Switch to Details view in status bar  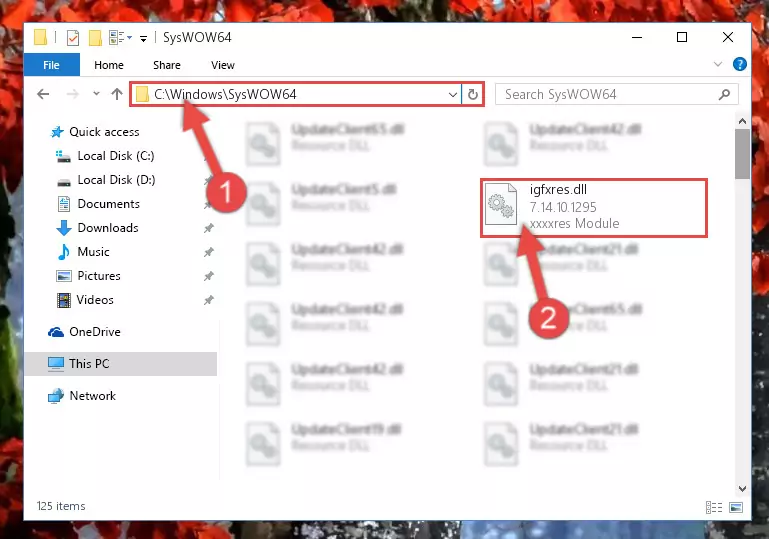(x=714, y=508)
